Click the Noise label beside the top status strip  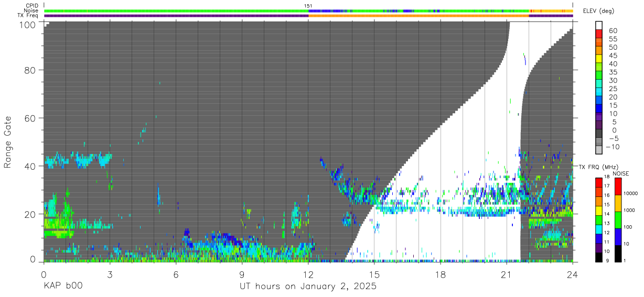click(x=31, y=10)
